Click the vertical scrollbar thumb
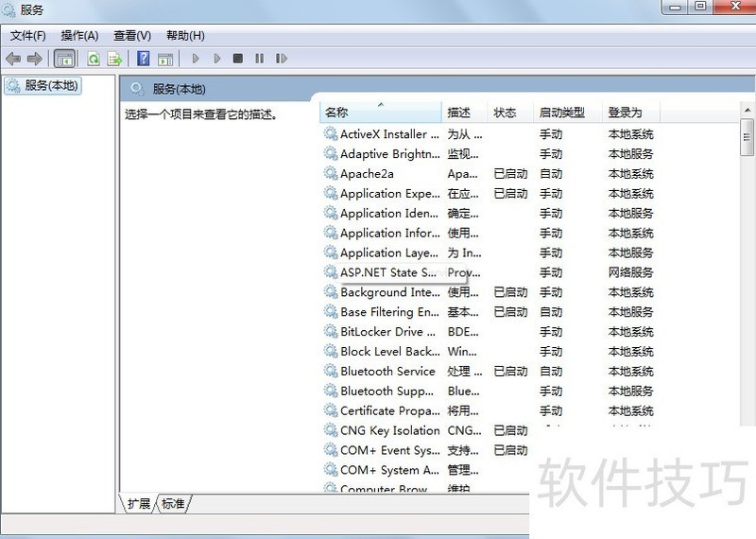 tap(747, 137)
